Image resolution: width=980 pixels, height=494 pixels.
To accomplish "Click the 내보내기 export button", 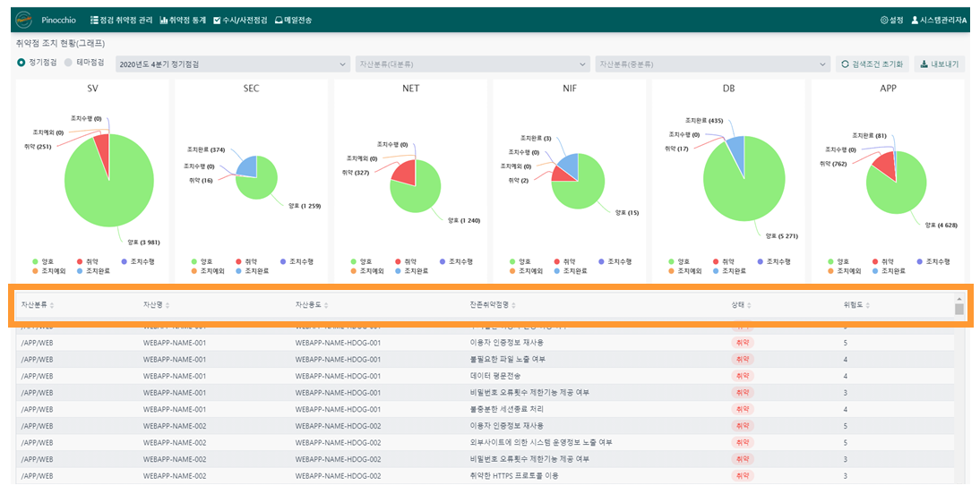I will (x=940, y=64).
